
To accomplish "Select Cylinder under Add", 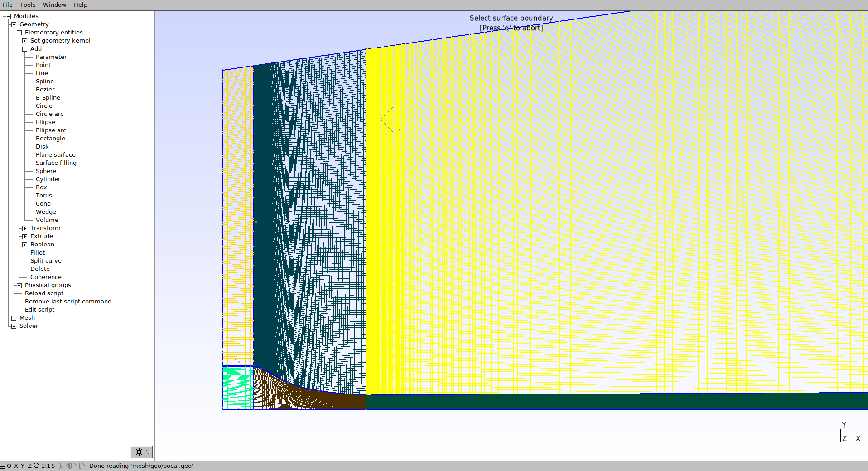I will coord(48,179).
